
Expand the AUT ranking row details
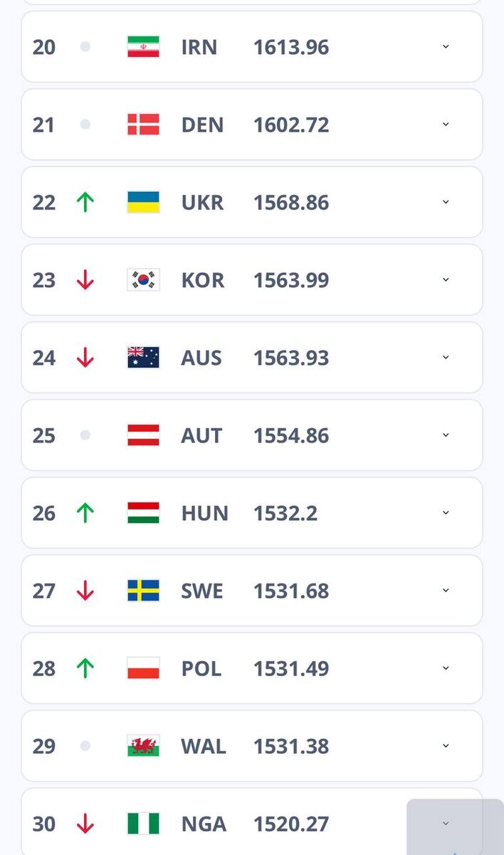[446, 435]
